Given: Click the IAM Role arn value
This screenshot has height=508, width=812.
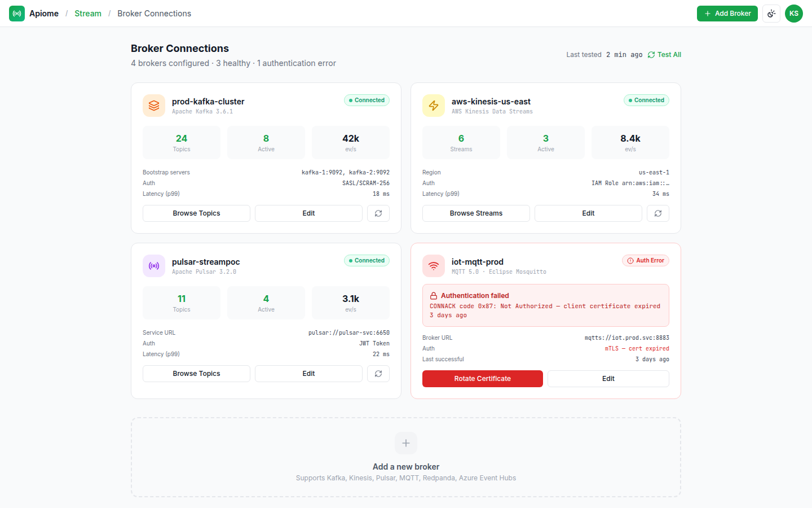Looking at the screenshot, I should pyautogui.click(x=630, y=183).
